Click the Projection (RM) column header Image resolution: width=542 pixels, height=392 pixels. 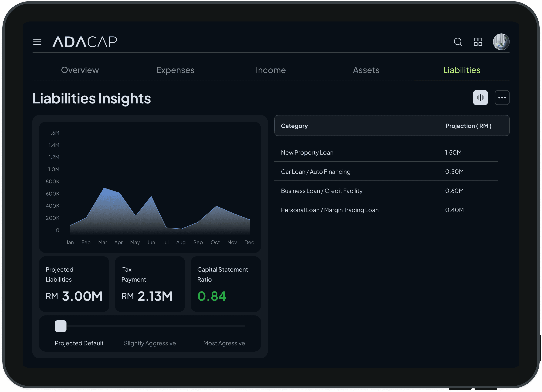(468, 126)
